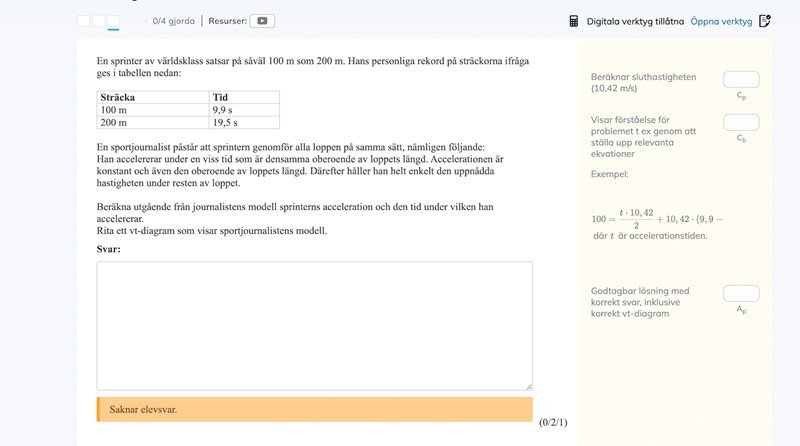This screenshot has width=800, height=446.
Task: Check the Cb box for Visar förståelse
Action: (741, 122)
